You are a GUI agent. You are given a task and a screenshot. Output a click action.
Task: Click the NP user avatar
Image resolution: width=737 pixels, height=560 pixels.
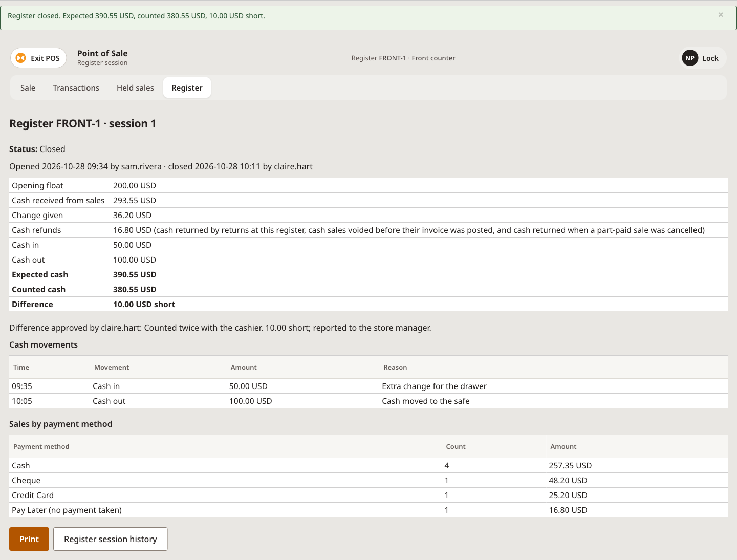tap(690, 58)
